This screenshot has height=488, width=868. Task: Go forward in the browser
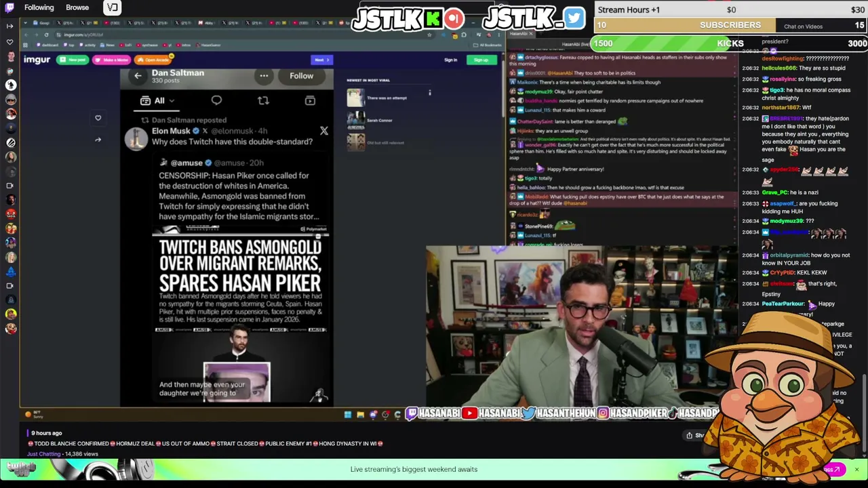(36, 35)
